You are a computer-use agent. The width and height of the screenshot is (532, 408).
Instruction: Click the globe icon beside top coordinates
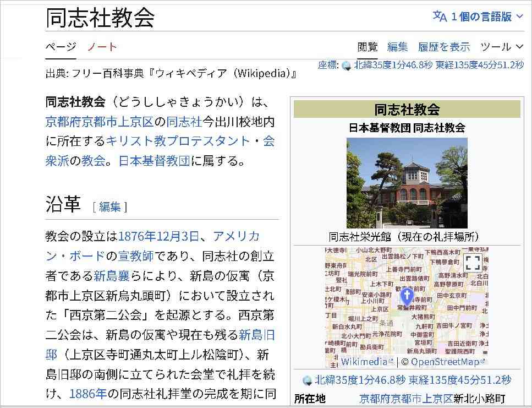[347, 66]
